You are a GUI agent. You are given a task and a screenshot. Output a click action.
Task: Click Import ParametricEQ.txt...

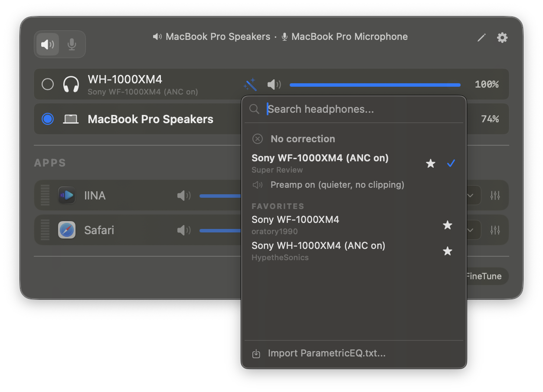coord(326,353)
